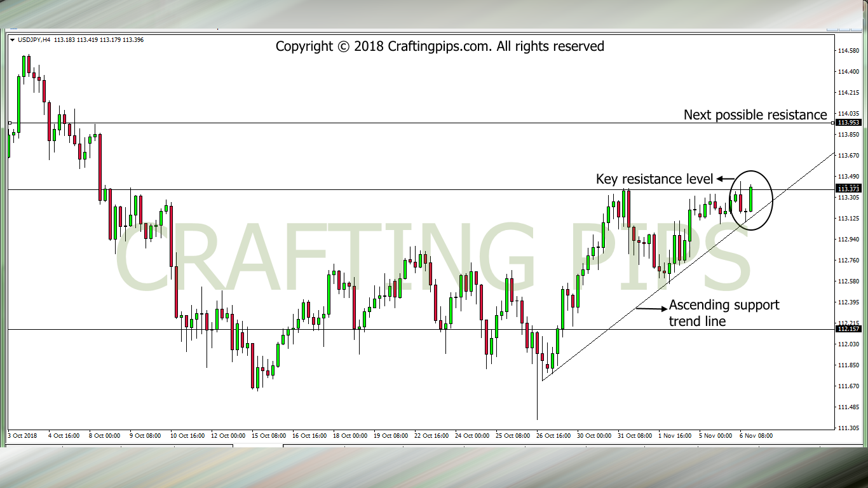Viewport: 868px width, 488px height.
Task: Click the '15 Oct 08:00' time axis label
Action: (269, 436)
